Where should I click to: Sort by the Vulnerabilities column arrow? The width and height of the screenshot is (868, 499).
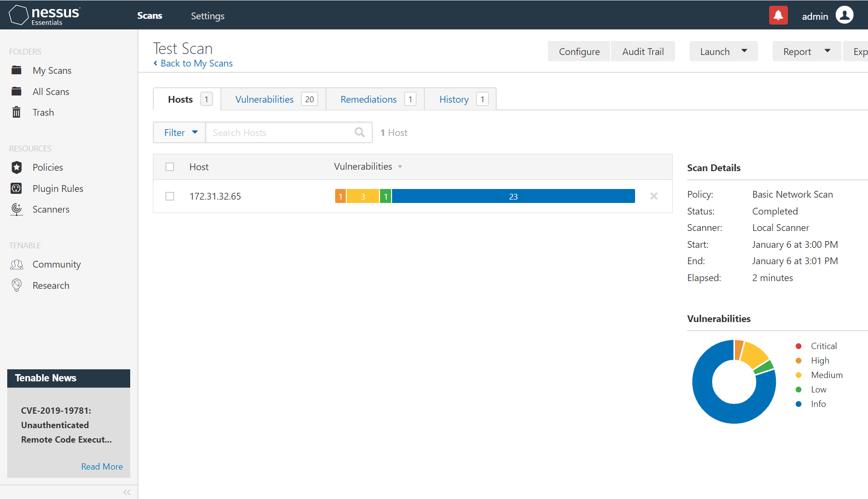click(x=400, y=167)
